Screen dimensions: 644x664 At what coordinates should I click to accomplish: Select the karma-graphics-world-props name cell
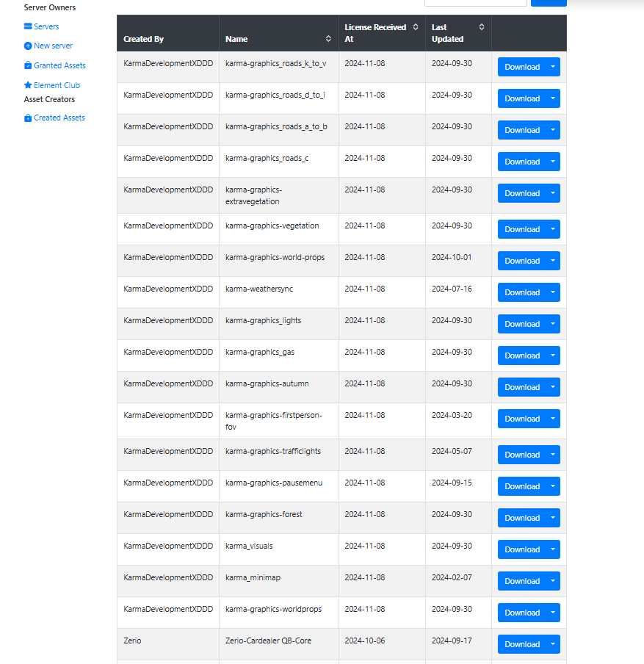[x=278, y=261]
